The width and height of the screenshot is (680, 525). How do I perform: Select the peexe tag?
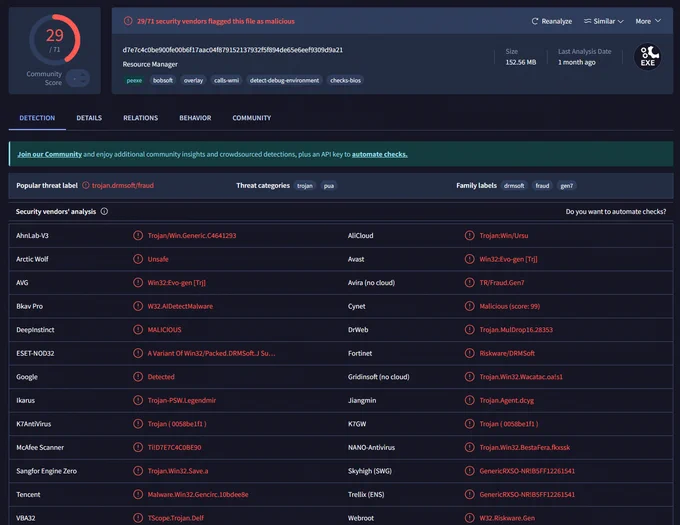coord(134,80)
